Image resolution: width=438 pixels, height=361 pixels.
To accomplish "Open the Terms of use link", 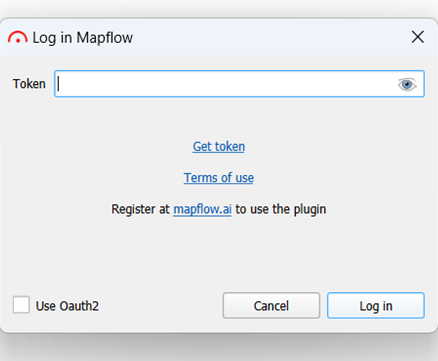I will [x=219, y=178].
